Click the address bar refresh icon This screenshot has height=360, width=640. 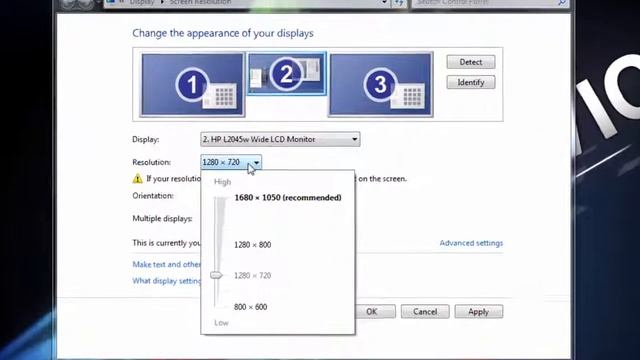(399, 2)
